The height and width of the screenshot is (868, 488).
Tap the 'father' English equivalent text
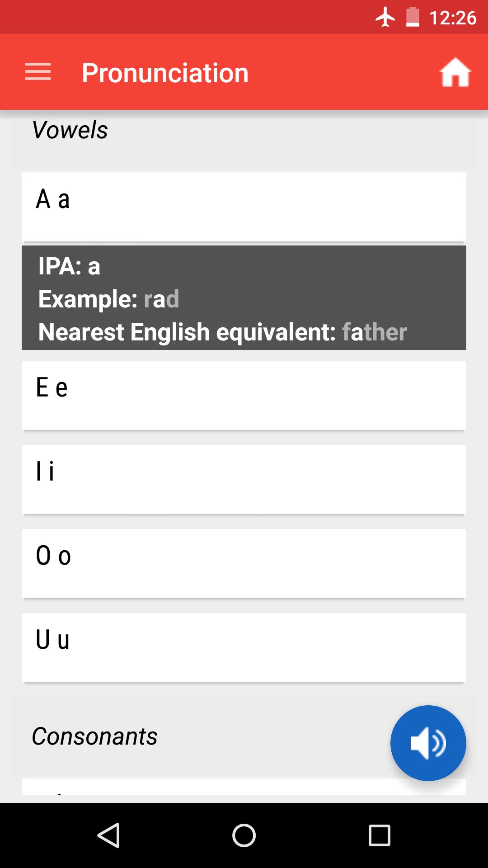pyautogui.click(x=375, y=331)
